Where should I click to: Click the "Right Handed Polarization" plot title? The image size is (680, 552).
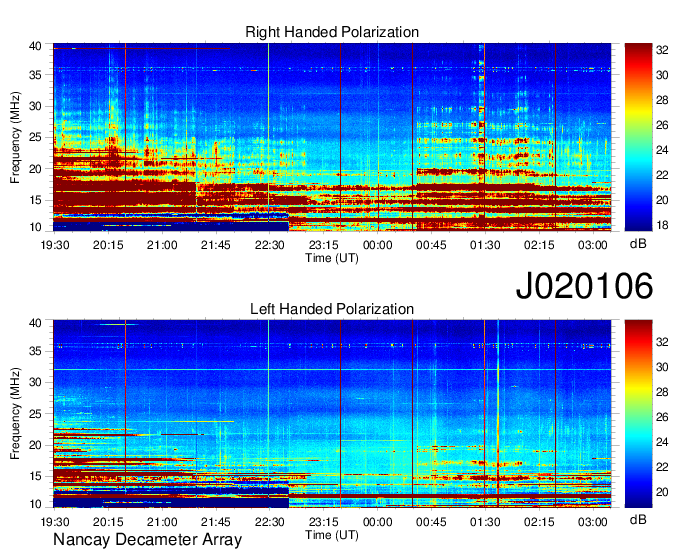(332, 32)
